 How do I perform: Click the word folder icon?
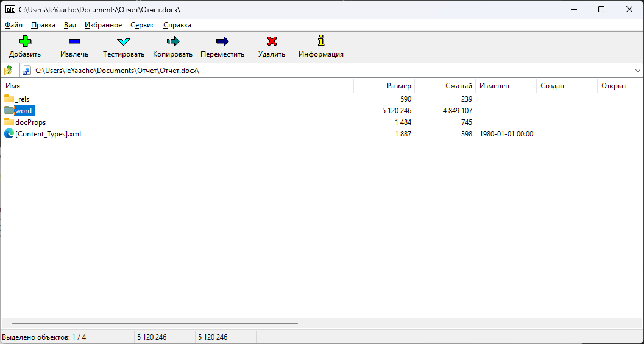coord(9,110)
